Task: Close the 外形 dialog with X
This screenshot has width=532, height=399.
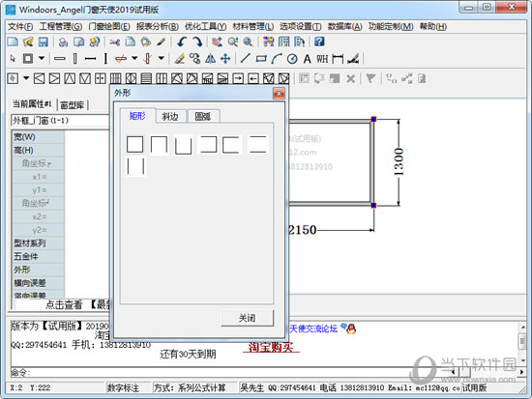Action: pyautogui.click(x=279, y=93)
